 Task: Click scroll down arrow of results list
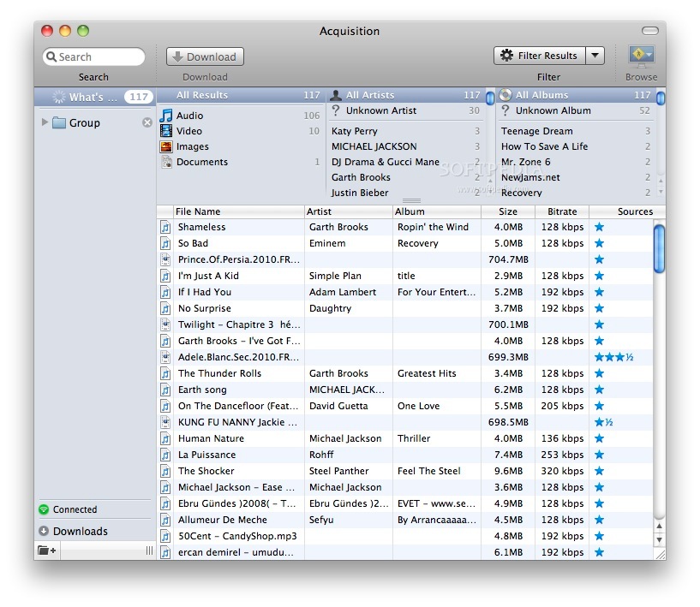660,540
